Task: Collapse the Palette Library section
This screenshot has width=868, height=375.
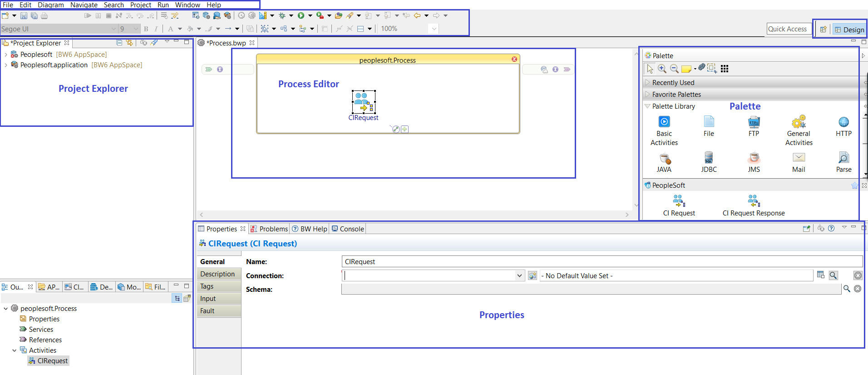Action: point(648,106)
